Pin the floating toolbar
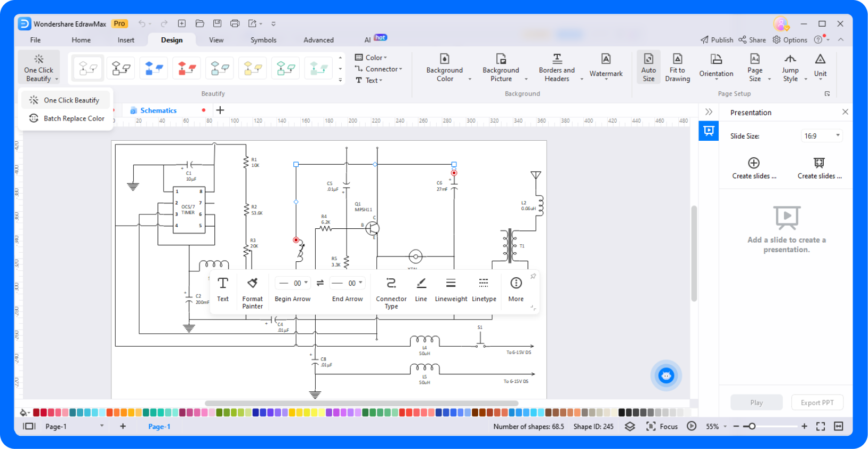Image resolution: width=868 pixels, height=449 pixels. [x=533, y=276]
